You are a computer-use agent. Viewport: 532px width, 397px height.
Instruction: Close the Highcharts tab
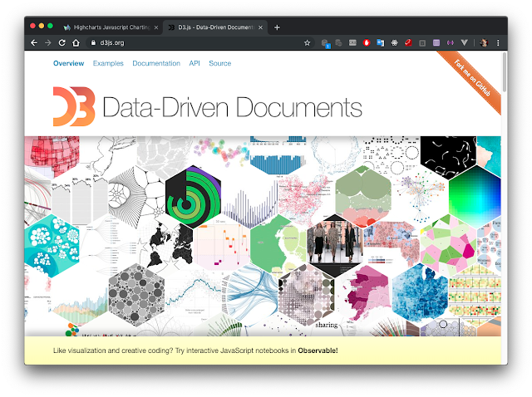coord(156,27)
